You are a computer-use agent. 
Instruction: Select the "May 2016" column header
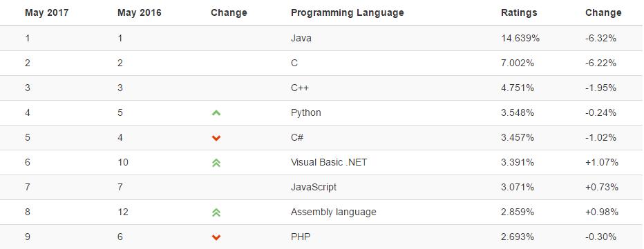[139, 12]
